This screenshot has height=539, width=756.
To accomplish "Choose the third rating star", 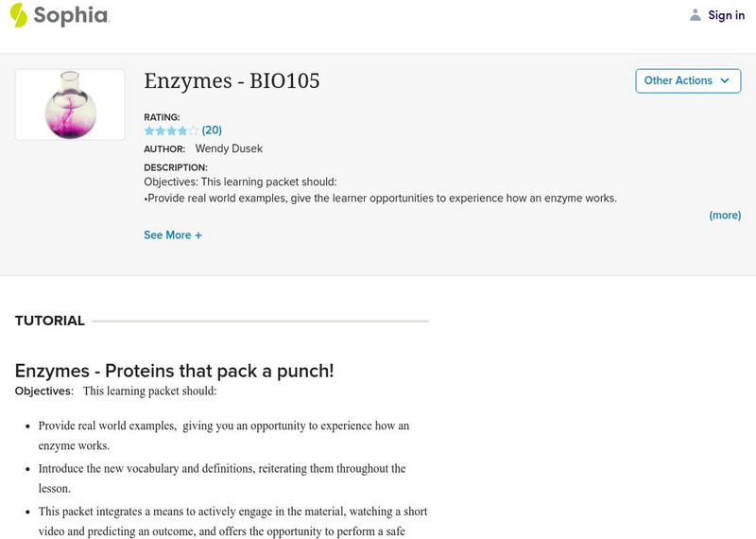I will tap(171, 130).
